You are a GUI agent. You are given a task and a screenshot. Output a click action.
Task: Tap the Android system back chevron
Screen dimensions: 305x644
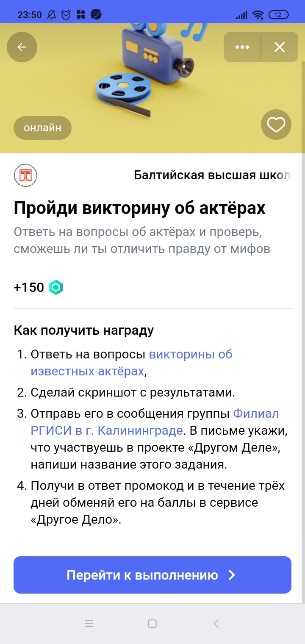[216, 624]
